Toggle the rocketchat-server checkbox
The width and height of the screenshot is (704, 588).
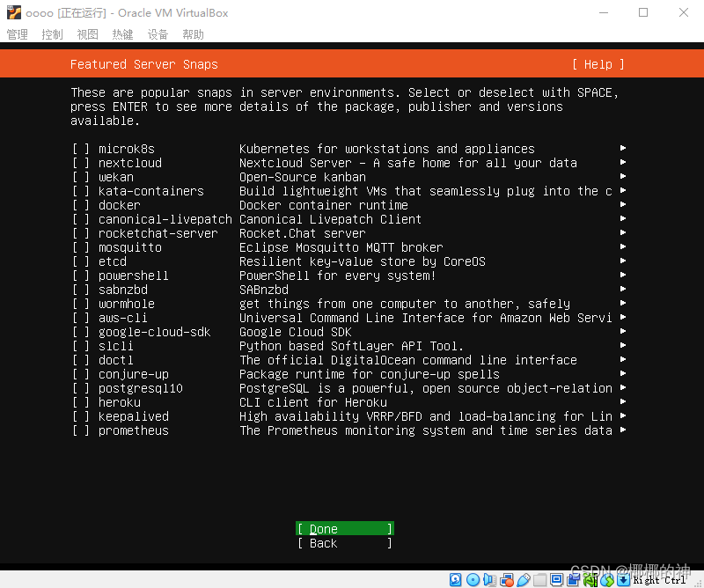[81, 233]
